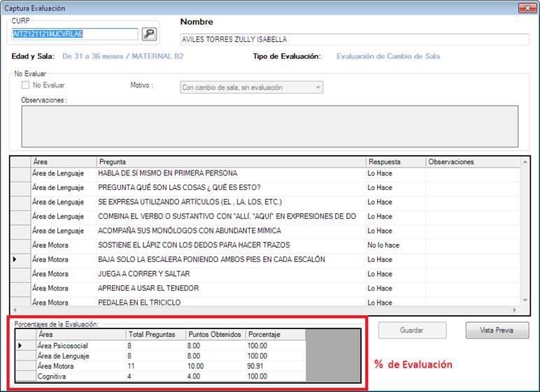
Task: Click the De 31 a 36 meses / MATERNAL B2 text
Action: (x=123, y=56)
